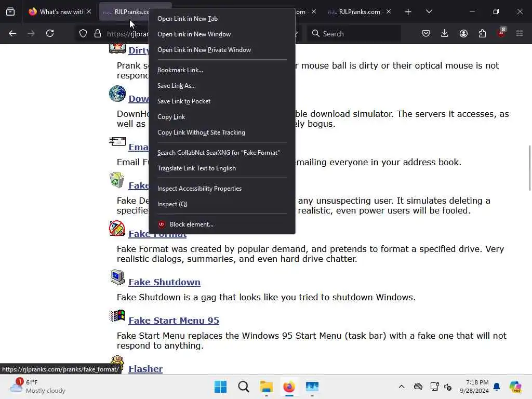
Task: Open File Explorer from taskbar
Action: coord(267,387)
